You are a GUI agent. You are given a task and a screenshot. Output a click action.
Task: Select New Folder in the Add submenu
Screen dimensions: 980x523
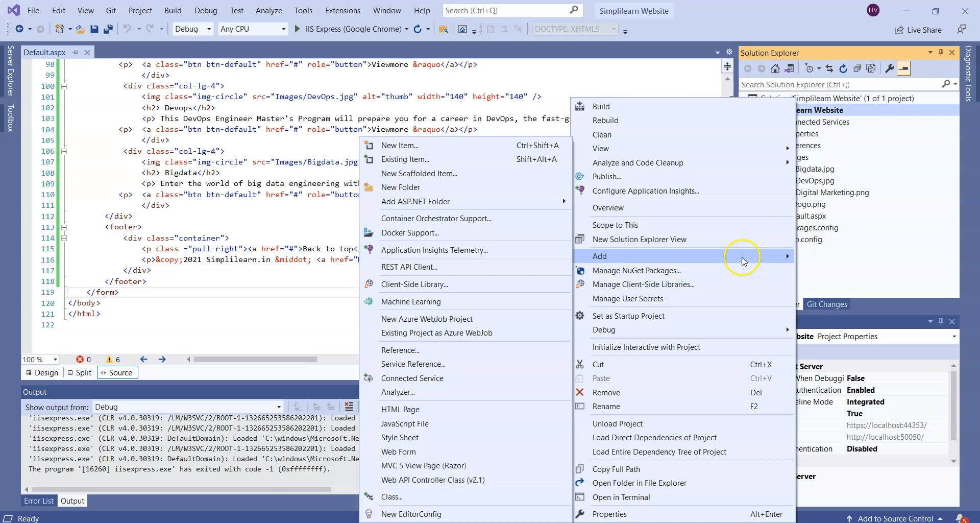coord(400,187)
